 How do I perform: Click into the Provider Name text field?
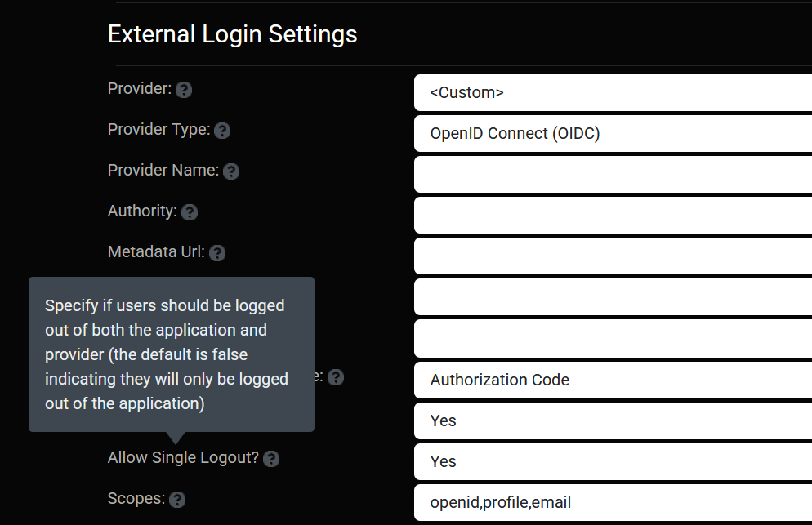[613, 174]
